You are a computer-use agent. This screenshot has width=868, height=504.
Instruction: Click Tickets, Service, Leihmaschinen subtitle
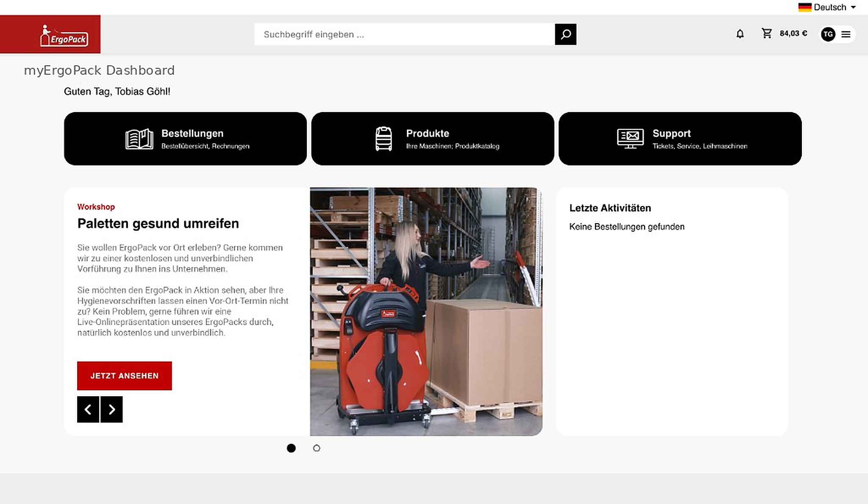click(700, 146)
